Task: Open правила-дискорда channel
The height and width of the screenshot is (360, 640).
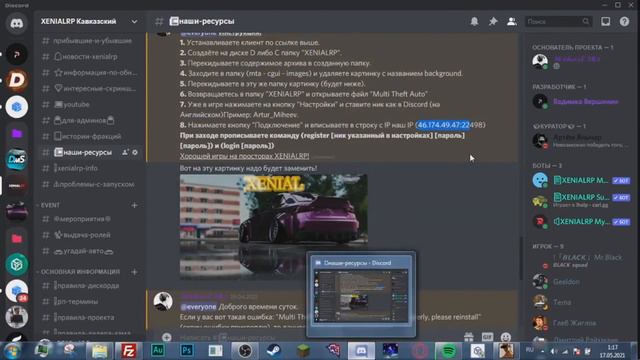Action: click(90, 285)
